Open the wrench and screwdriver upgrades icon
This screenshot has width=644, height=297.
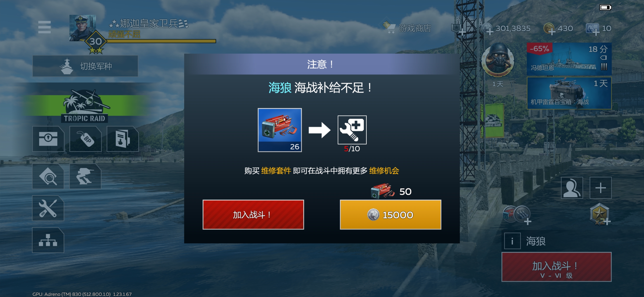pos(48,208)
